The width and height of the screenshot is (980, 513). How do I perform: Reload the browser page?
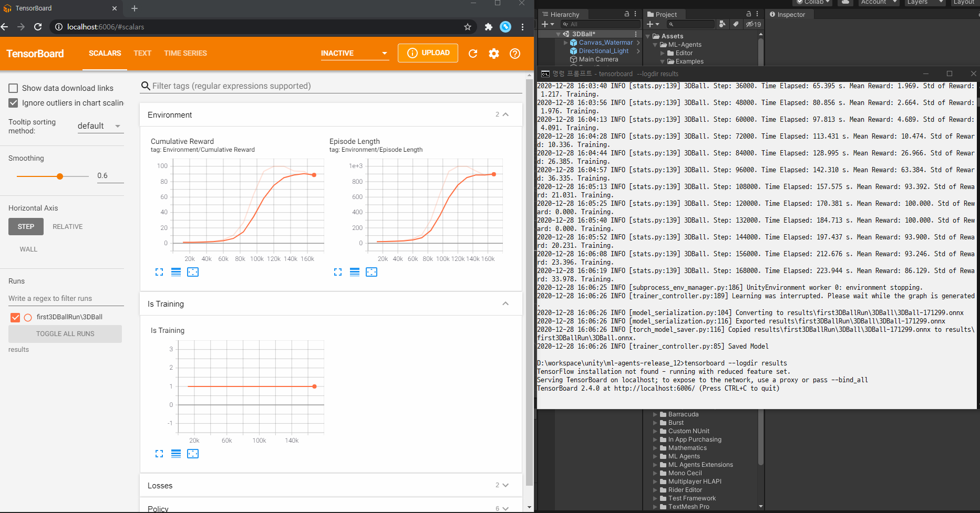[x=38, y=27]
